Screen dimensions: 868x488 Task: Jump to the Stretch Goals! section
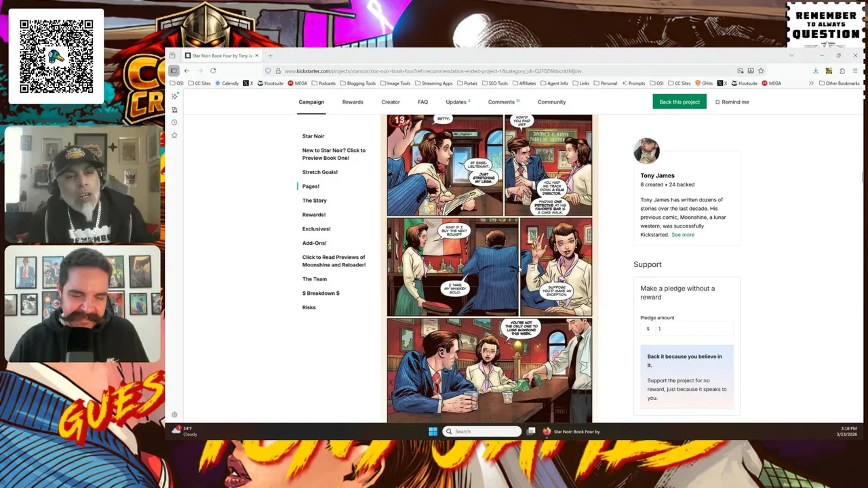[x=320, y=172]
